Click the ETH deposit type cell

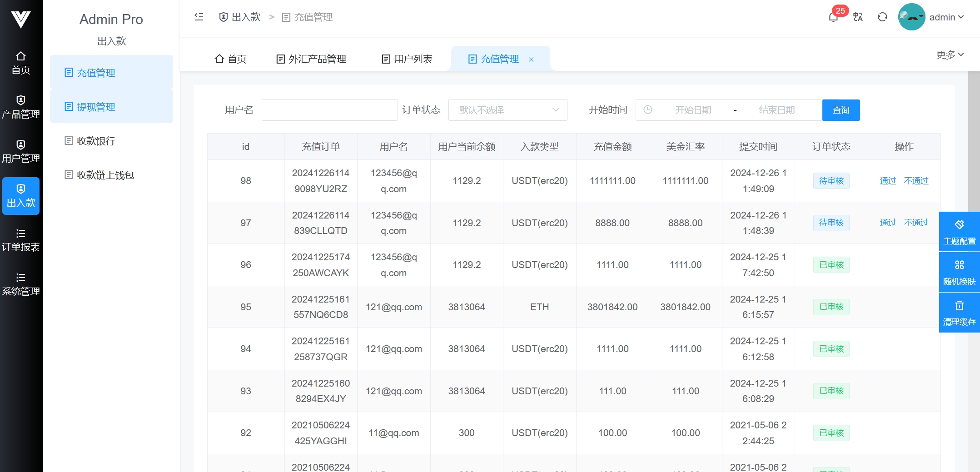[x=539, y=307]
